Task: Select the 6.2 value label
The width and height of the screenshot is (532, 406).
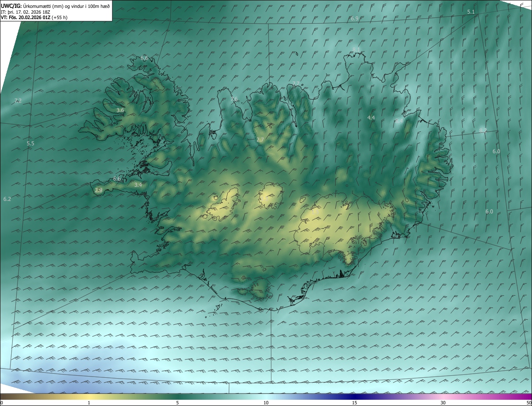Action: click(7, 199)
